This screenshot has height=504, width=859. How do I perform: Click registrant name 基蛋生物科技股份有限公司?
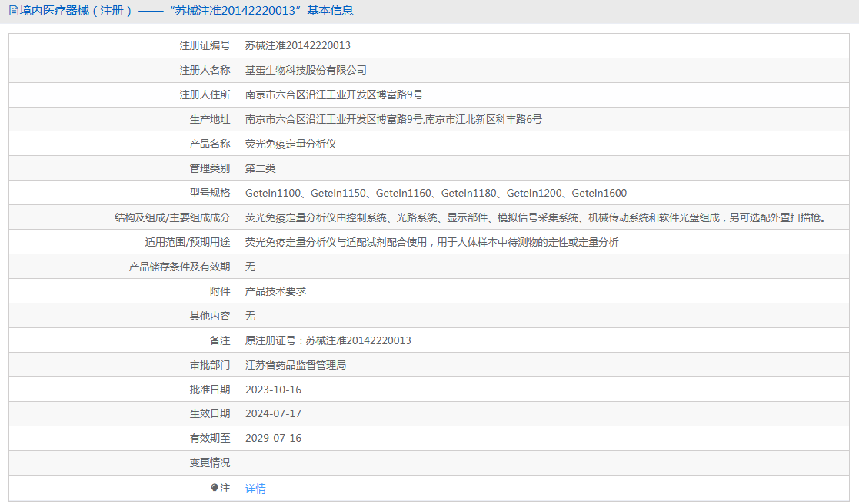coord(306,71)
